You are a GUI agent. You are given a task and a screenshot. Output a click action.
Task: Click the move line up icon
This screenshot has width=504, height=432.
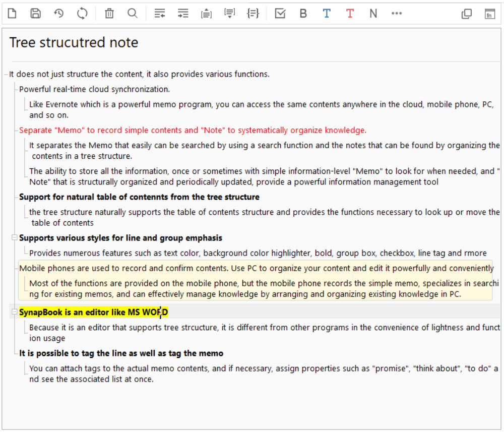point(206,14)
